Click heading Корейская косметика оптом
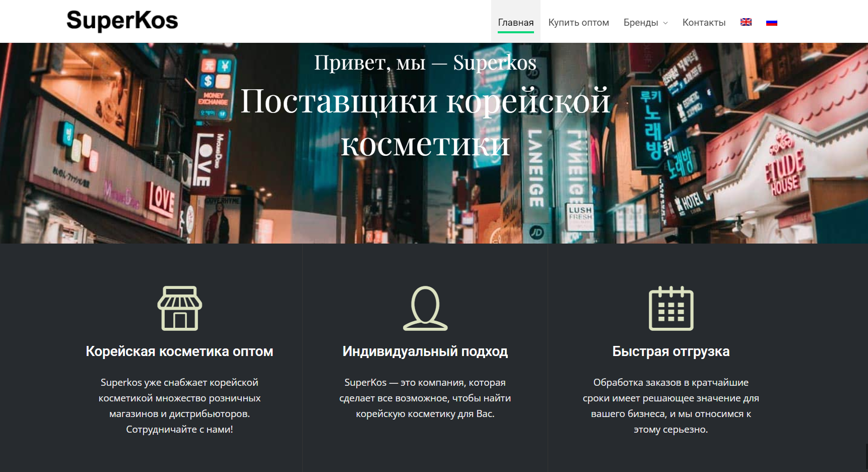This screenshot has height=472, width=868. pyautogui.click(x=179, y=351)
